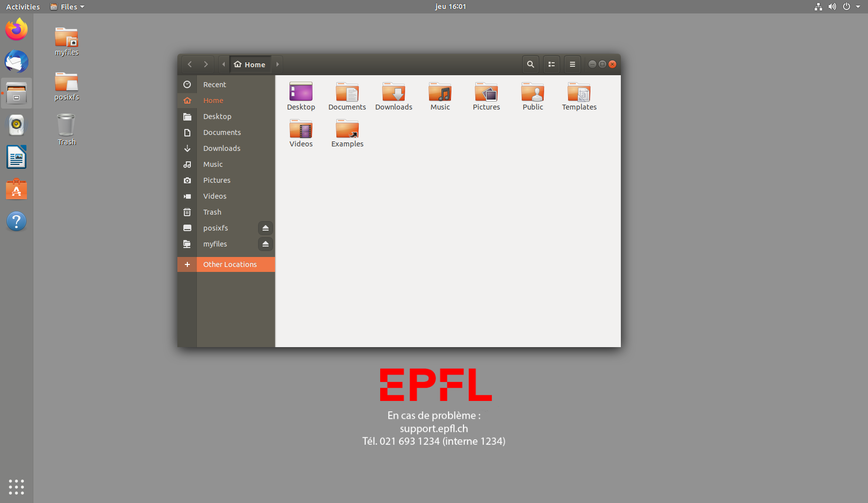Open Other Locations in the sidebar
The height and width of the screenshot is (503, 868).
(226, 264)
